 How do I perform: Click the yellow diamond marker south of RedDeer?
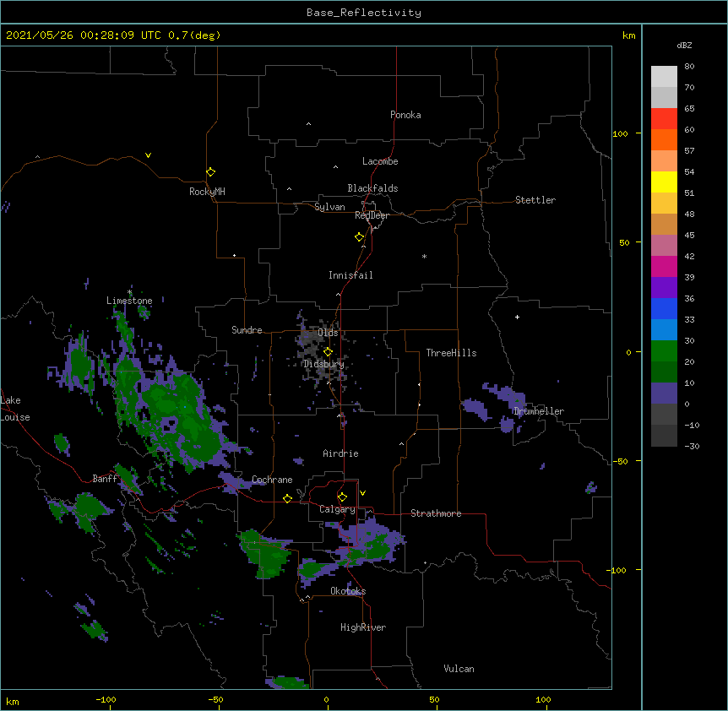click(x=360, y=237)
